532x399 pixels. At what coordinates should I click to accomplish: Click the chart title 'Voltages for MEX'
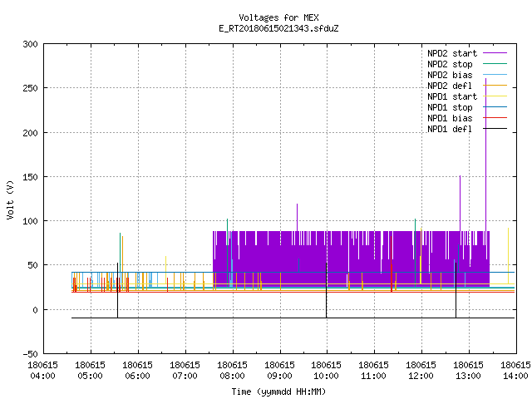pos(278,17)
